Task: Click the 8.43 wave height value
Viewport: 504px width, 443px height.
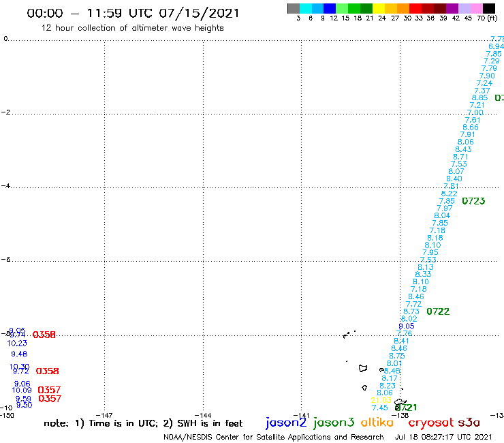Action: pos(464,149)
